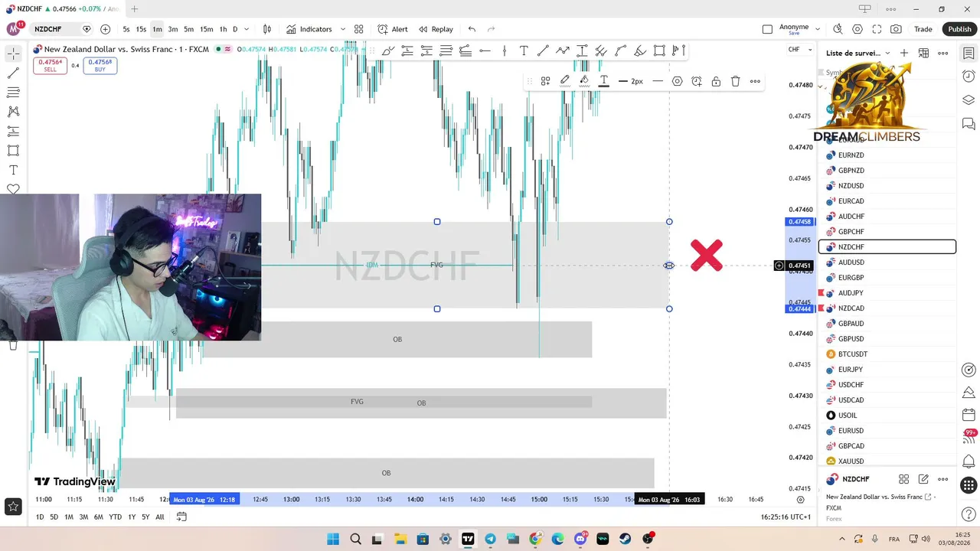Open the Trade panel

tap(923, 29)
